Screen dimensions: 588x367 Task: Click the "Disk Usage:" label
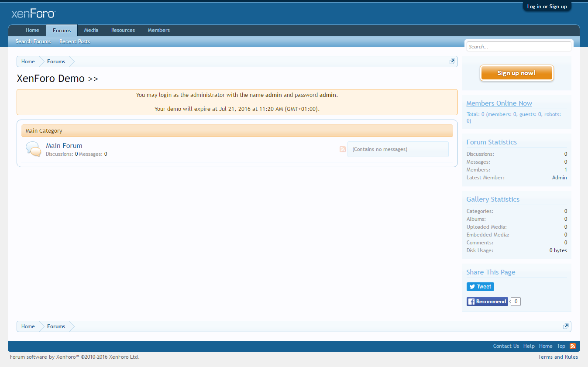[x=480, y=250]
